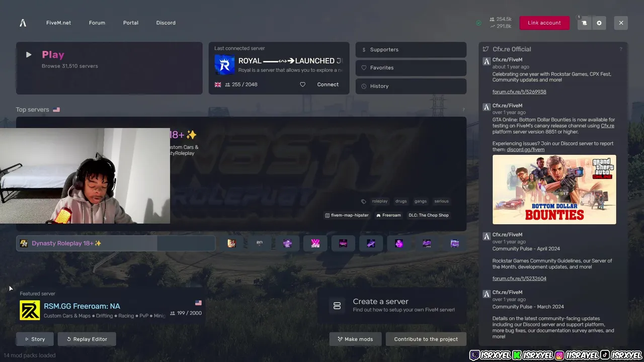Viewport: 644px width, 362px height.
Task: Open the RSM.GG Freeroam: NA featured server
Action: (111, 307)
